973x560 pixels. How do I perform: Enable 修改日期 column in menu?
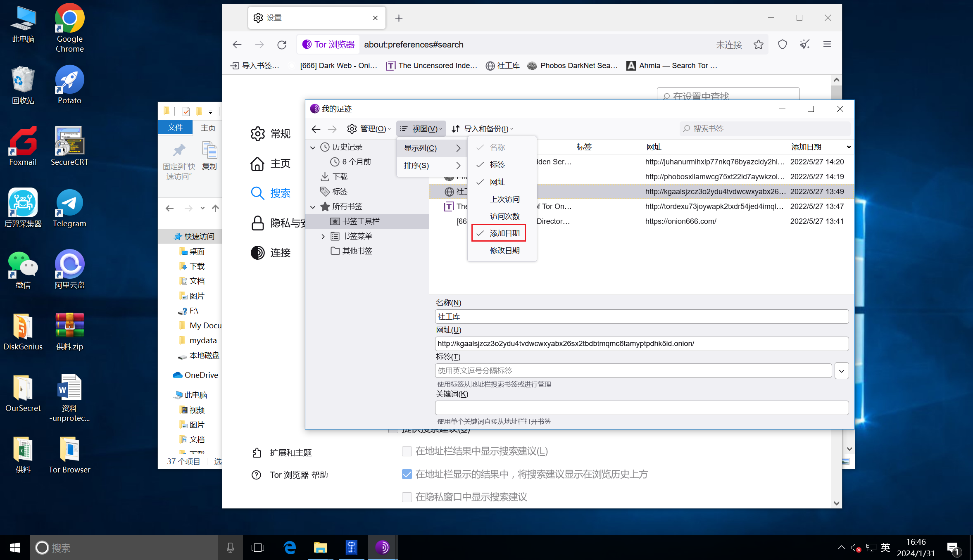click(502, 251)
